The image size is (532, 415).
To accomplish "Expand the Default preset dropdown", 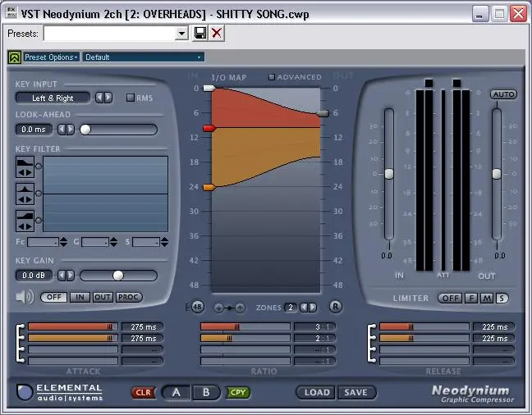I will [x=143, y=57].
